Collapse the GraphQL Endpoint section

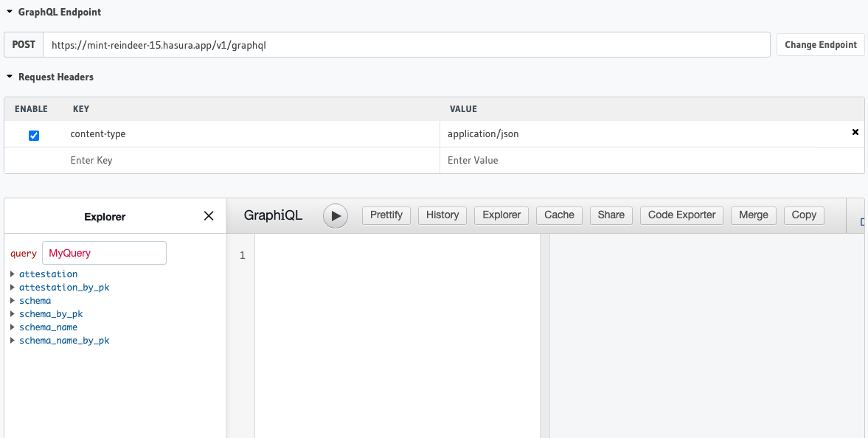point(10,13)
